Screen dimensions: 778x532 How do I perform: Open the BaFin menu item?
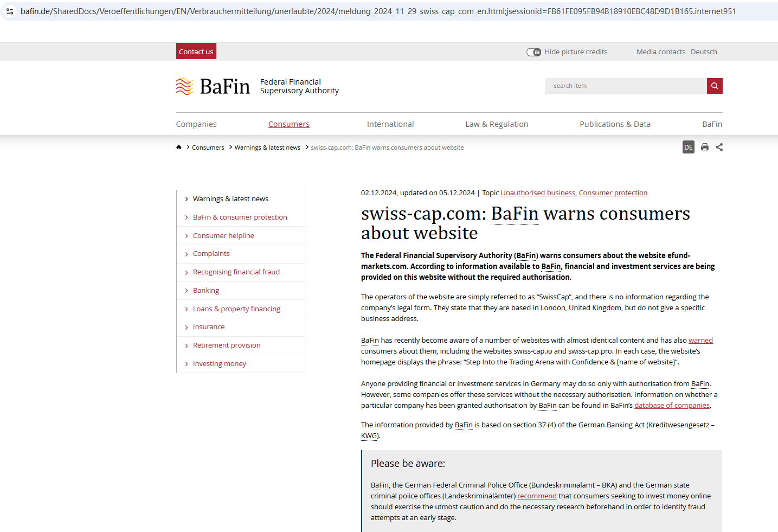point(712,124)
